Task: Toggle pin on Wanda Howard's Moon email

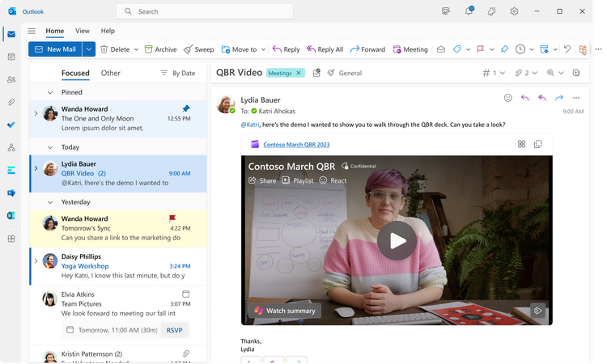Action: click(x=186, y=108)
